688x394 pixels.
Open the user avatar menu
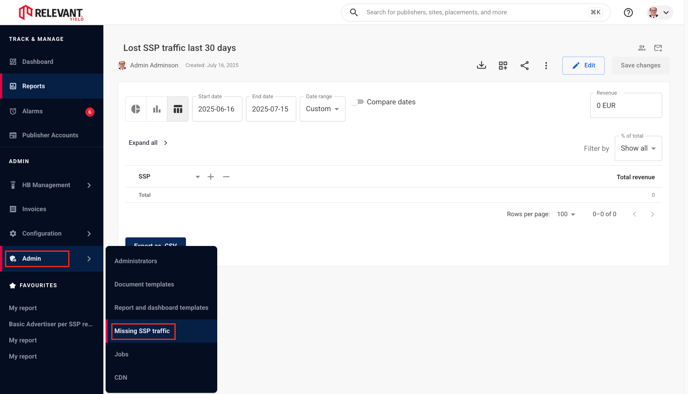coord(659,12)
